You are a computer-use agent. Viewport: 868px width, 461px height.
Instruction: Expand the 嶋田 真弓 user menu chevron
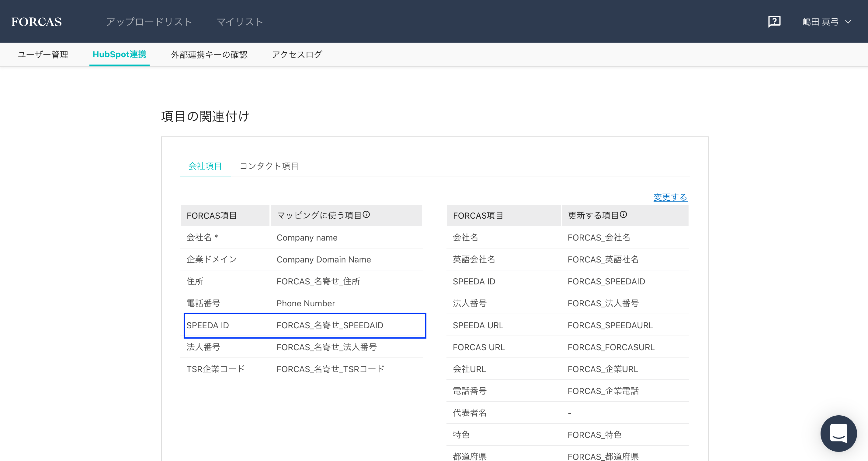pyautogui.click(x=849, y=22)
